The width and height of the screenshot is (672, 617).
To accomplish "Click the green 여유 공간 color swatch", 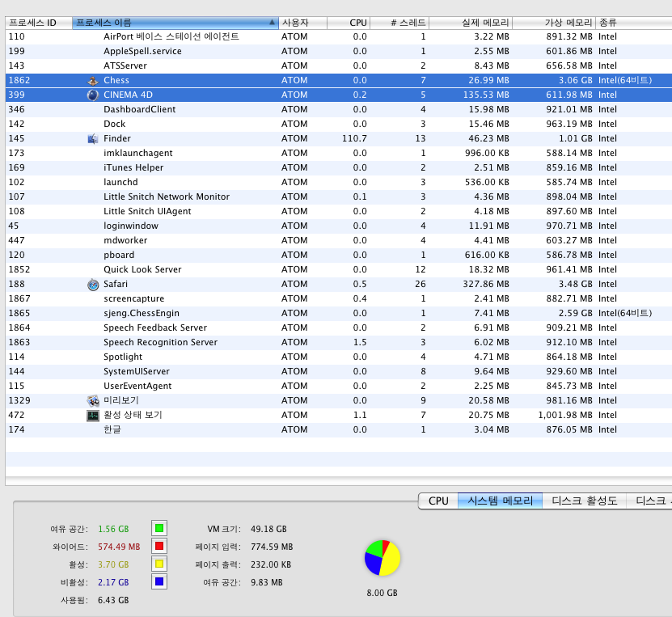I will [x=159, y=528].
